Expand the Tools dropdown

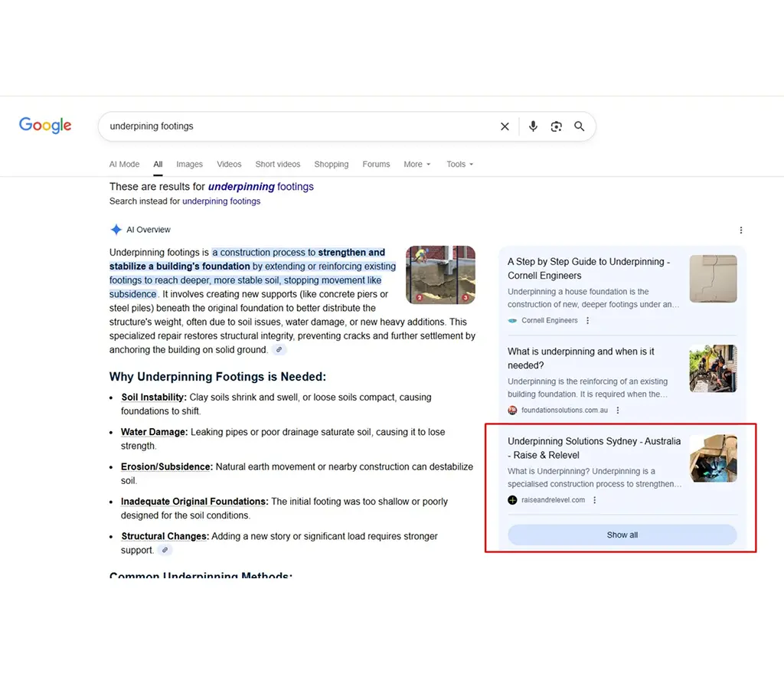coord(460,164)
